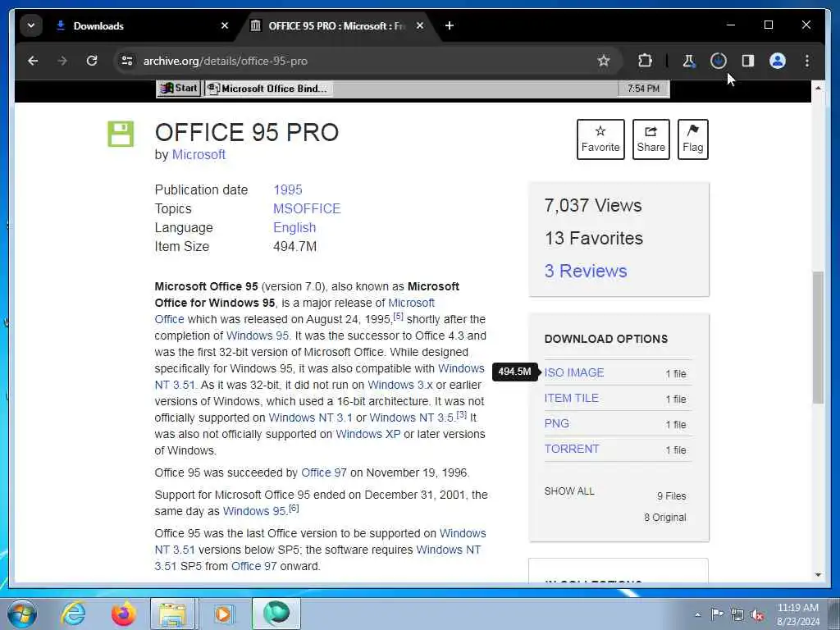The width and height of the screenshot is (840, 630).
Task: Click the browser forward arrow
Action: (62, 61)
